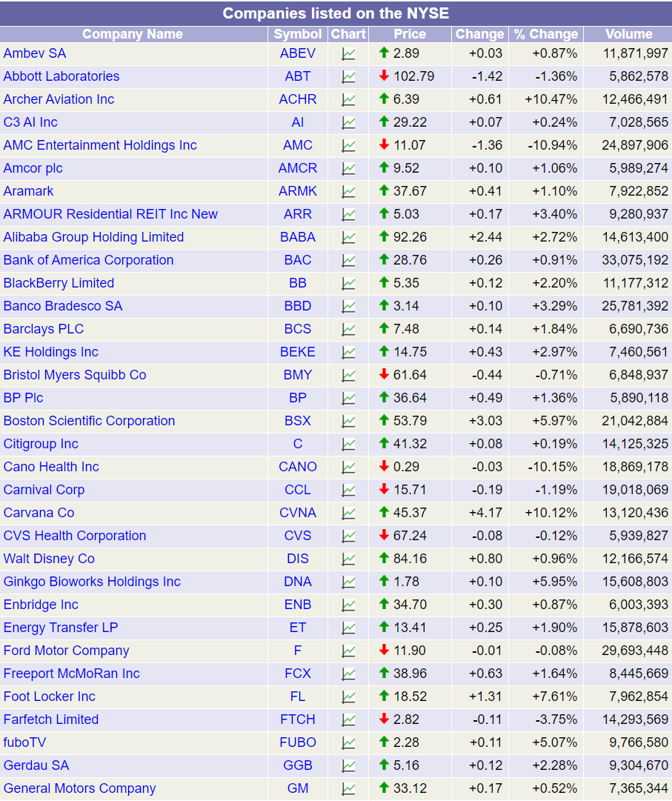Open the General Motors Company link

tap(80, 788)
